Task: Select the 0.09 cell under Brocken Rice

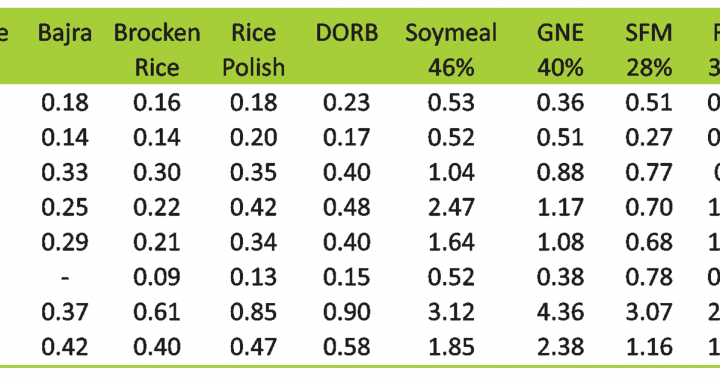Action: click(157, 277)
